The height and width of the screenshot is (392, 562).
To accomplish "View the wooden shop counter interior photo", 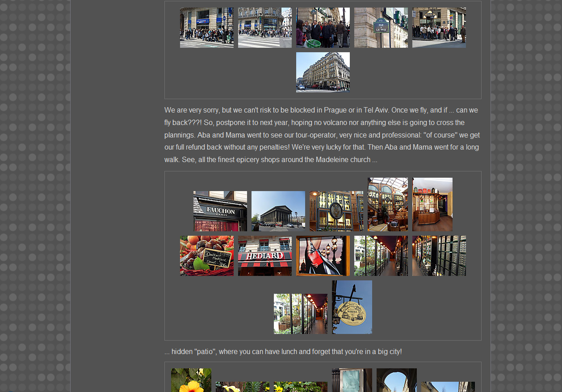I will [432, 204].
